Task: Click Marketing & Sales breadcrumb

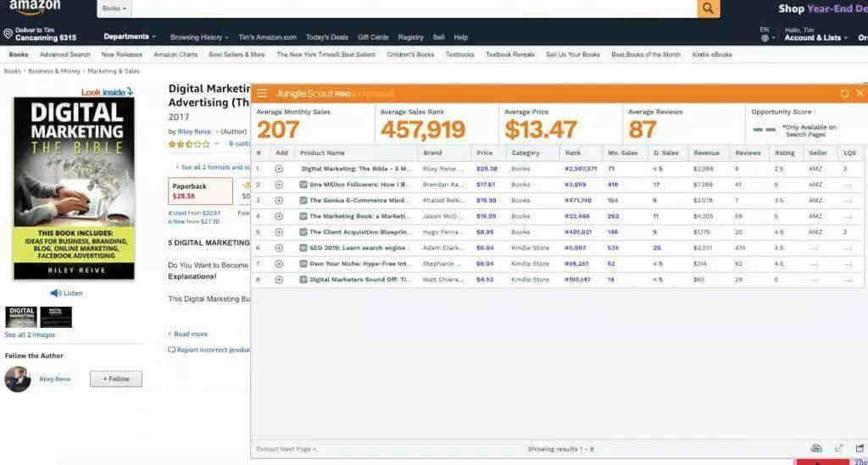Action: pyautogui.click(x=114, y=71)
